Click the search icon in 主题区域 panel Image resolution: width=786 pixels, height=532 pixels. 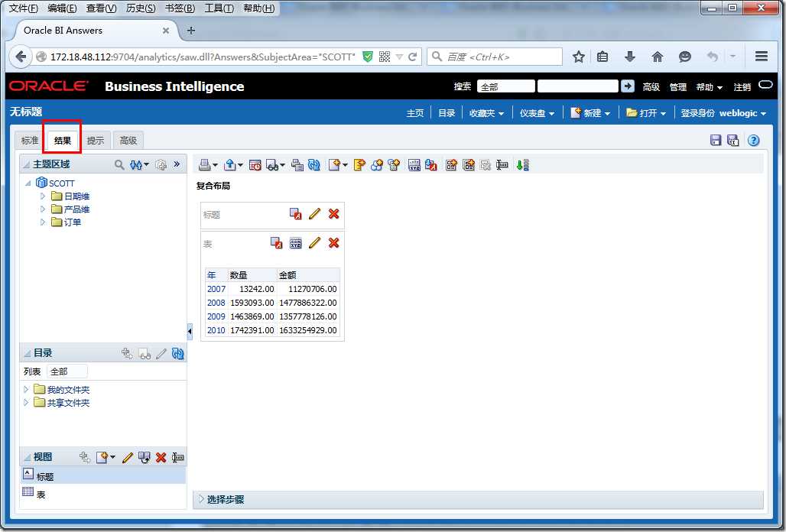(119, 164)
